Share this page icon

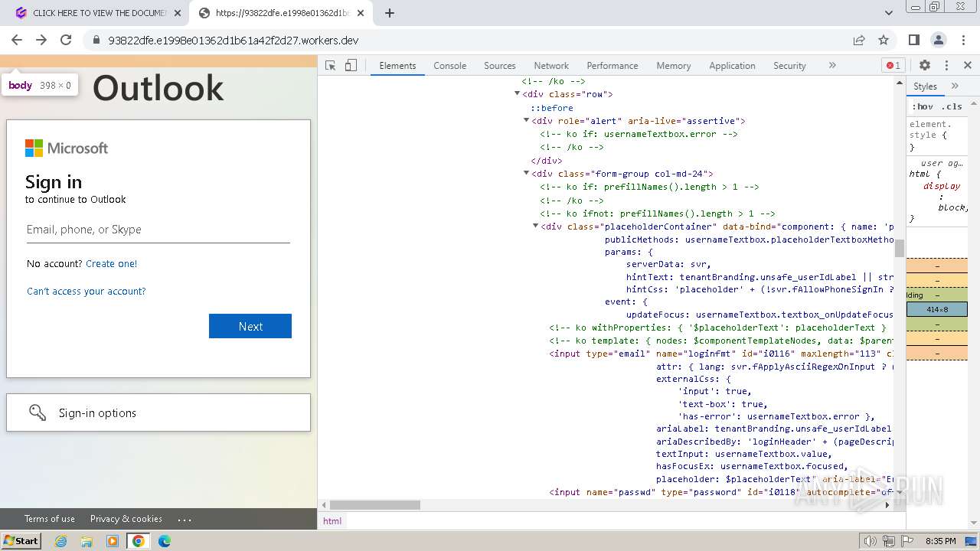tap(859, 40)
